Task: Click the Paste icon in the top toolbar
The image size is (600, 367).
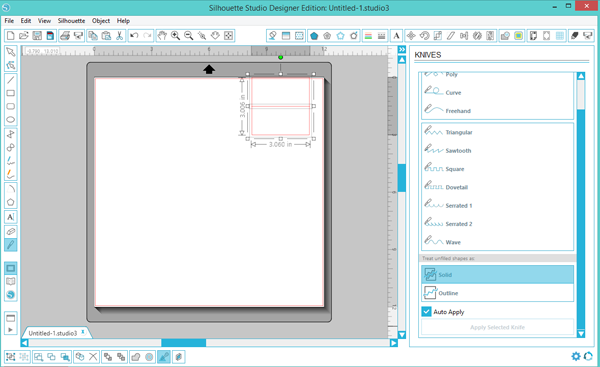Action: point(106,36)
